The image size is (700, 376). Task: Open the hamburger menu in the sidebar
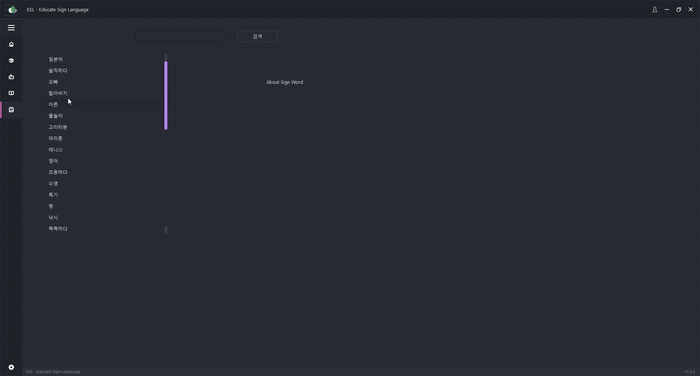(11, 28)
